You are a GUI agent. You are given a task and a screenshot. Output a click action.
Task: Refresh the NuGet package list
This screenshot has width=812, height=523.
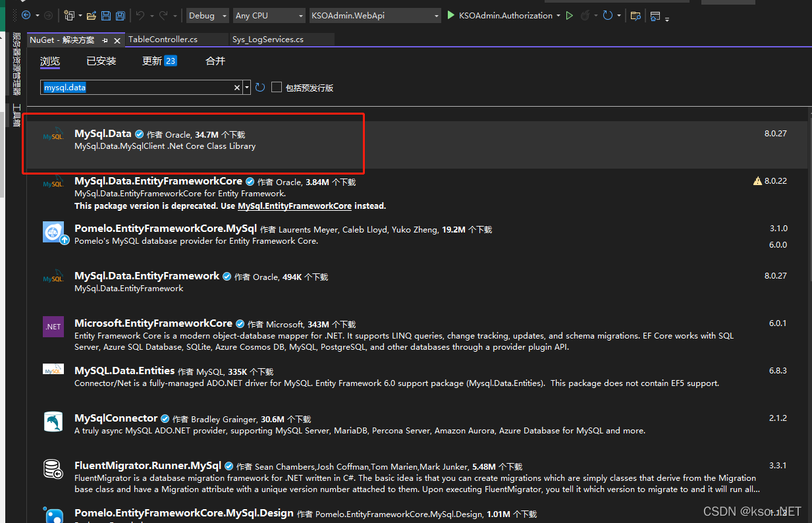(x=260, y=88)
